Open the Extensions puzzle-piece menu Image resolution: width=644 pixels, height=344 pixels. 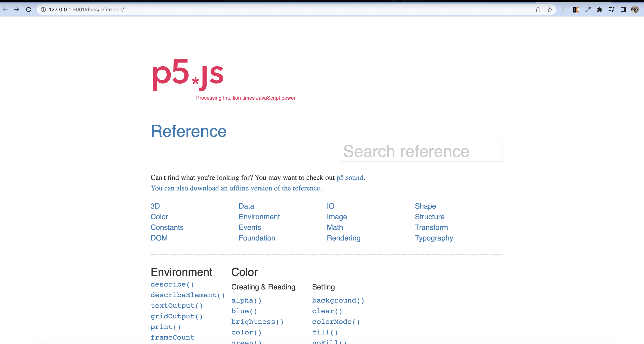(x=599, y=10)
